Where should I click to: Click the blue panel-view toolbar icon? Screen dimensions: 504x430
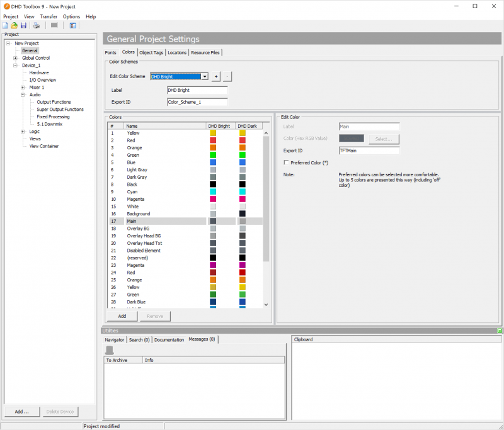point(73,26)
